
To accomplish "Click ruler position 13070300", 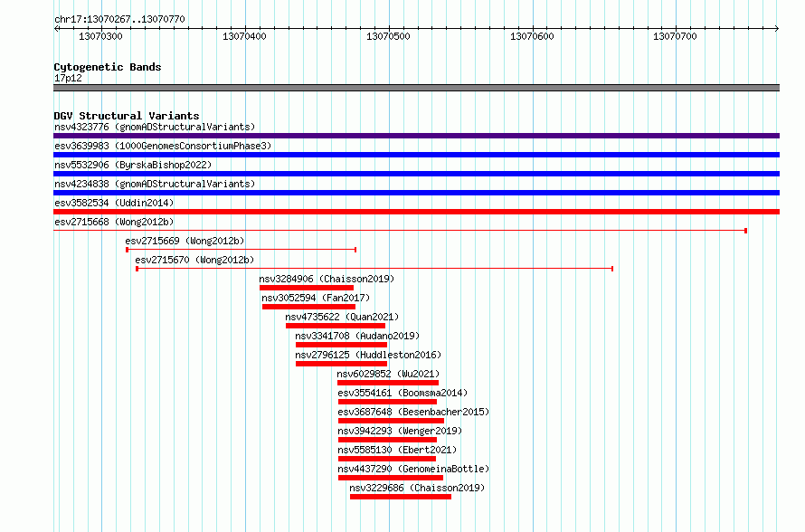I will pyautogui.click(x=100, y=36).
